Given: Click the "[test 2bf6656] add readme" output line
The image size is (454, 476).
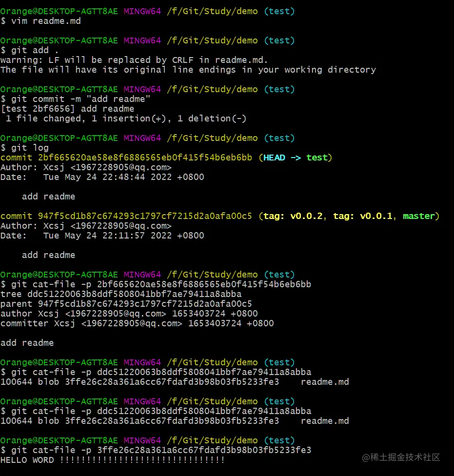Looking at the screenshot, I should tap(67, 109).
